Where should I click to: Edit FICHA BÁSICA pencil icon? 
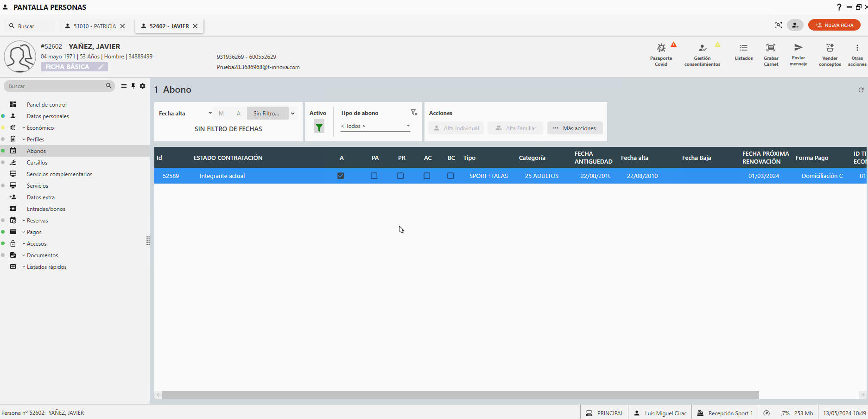pos(101,67)
